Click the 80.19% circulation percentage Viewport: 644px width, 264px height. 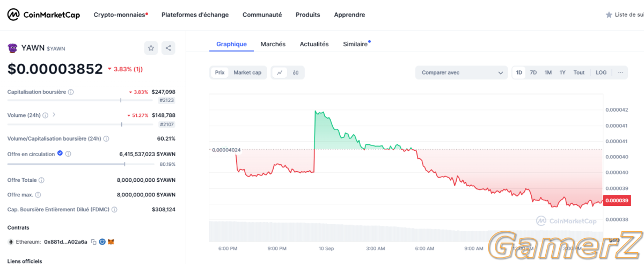pyautogui.click(x=167, y=164)
